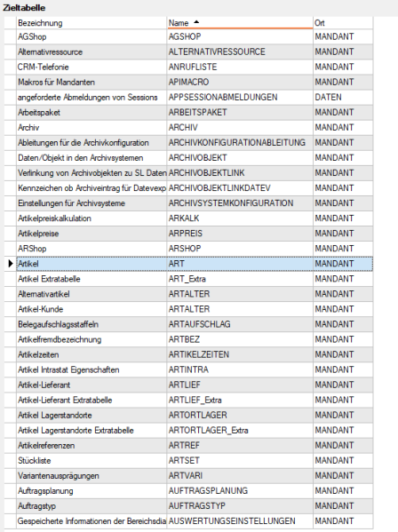The image size is (398, 532).
Task: Select the APIMACRO table name
Action: tap(240, 82)
